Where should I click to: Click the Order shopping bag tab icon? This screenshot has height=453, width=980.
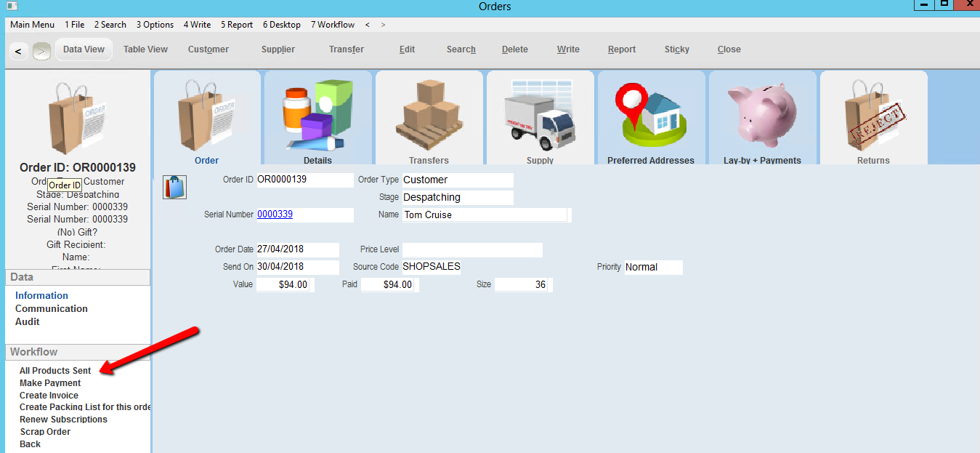pos(207,118)
